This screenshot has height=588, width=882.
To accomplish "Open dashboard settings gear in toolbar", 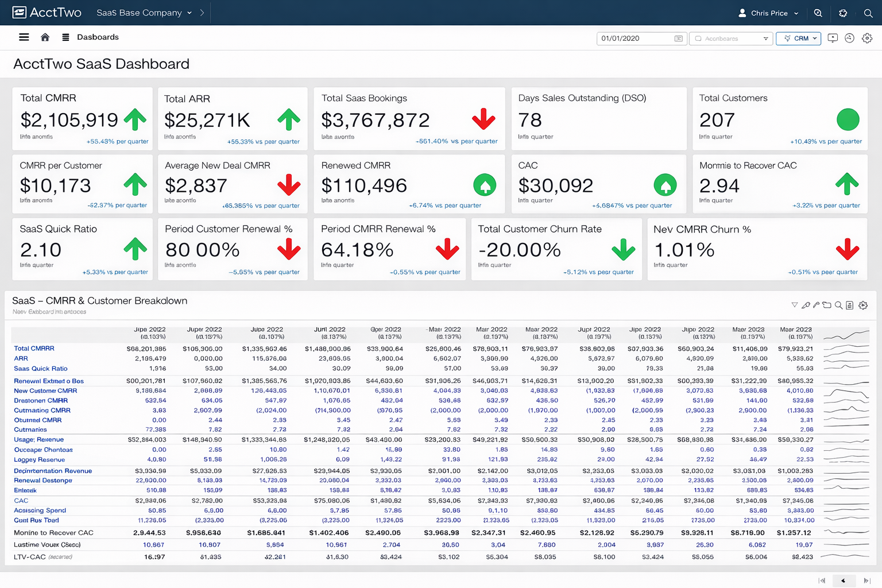I will pos(867,38).
